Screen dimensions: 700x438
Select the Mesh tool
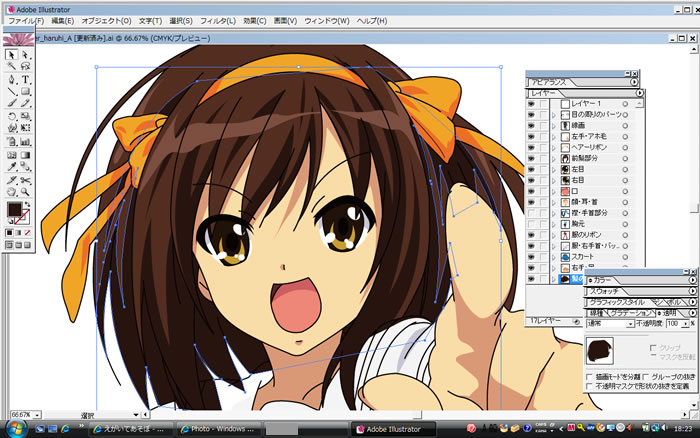point(11,155)
